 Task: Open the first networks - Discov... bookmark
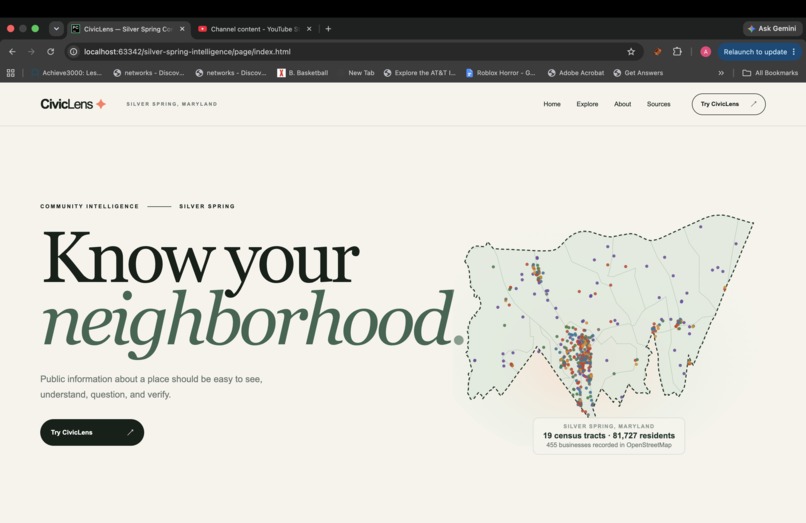(149, 73)
